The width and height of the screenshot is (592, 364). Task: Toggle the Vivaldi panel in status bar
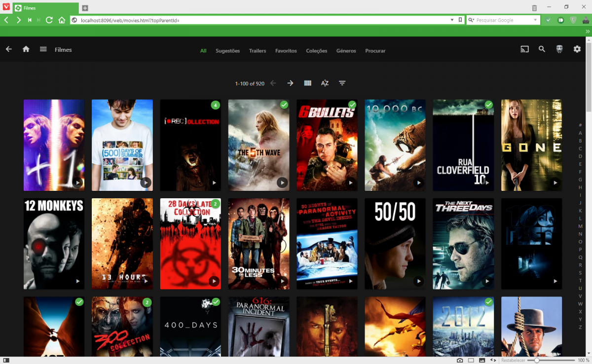[6, 361]
